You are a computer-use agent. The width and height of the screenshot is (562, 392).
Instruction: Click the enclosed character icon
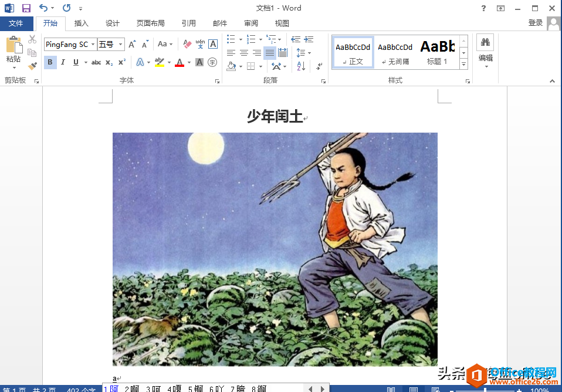(212, 62)
